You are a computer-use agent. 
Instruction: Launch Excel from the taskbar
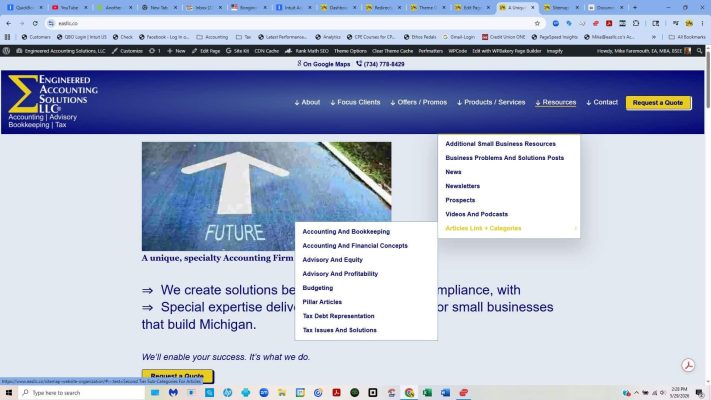[x=427, y=392]
